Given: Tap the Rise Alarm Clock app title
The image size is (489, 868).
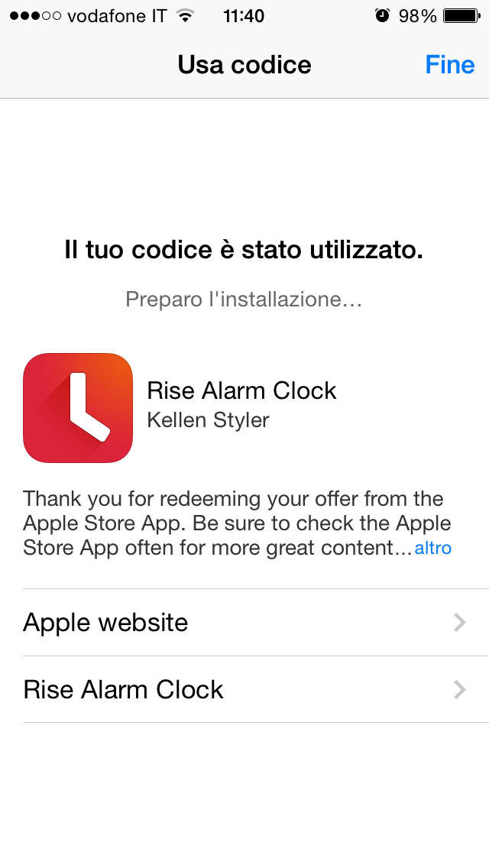Looking at the screenshot, I should coord(241,390).
